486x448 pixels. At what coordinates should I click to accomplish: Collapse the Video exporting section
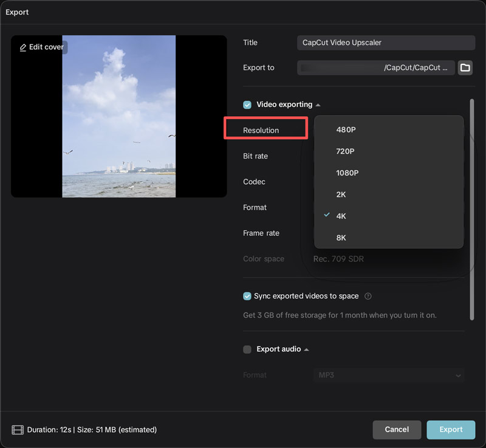[318, 104]
